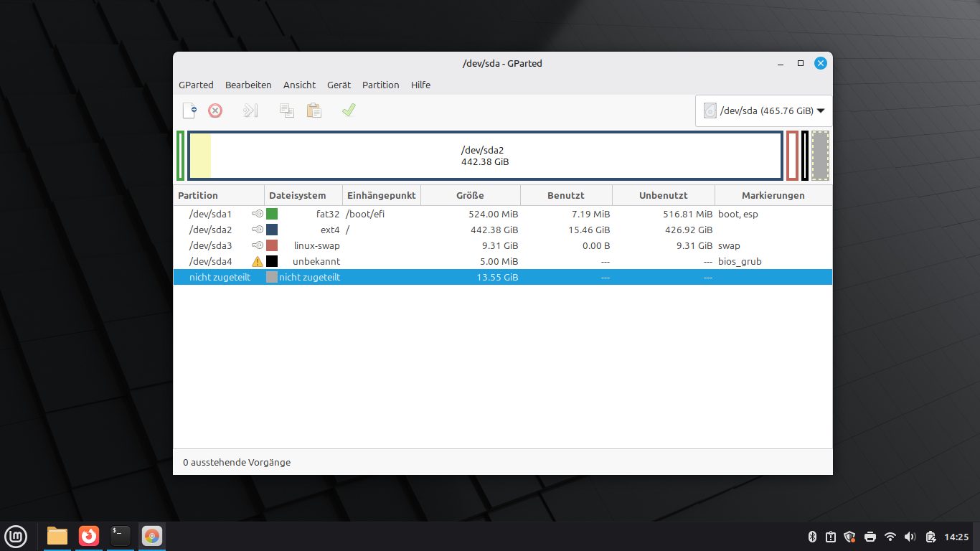
Task: Click the key lock icon for /dev/sda3
Action: point(258,245)
